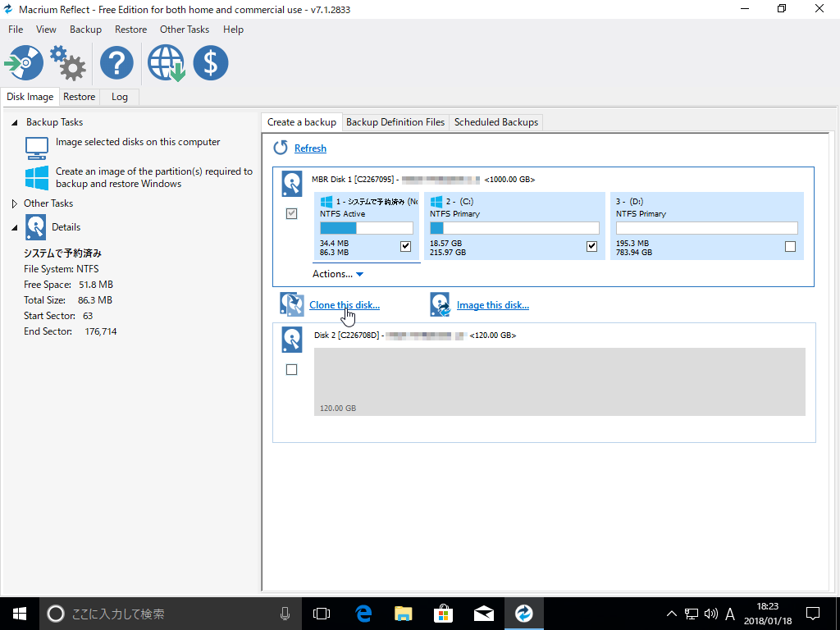Collapse the Details section arrow
840x630 pixels.
(x=15, y=228)
